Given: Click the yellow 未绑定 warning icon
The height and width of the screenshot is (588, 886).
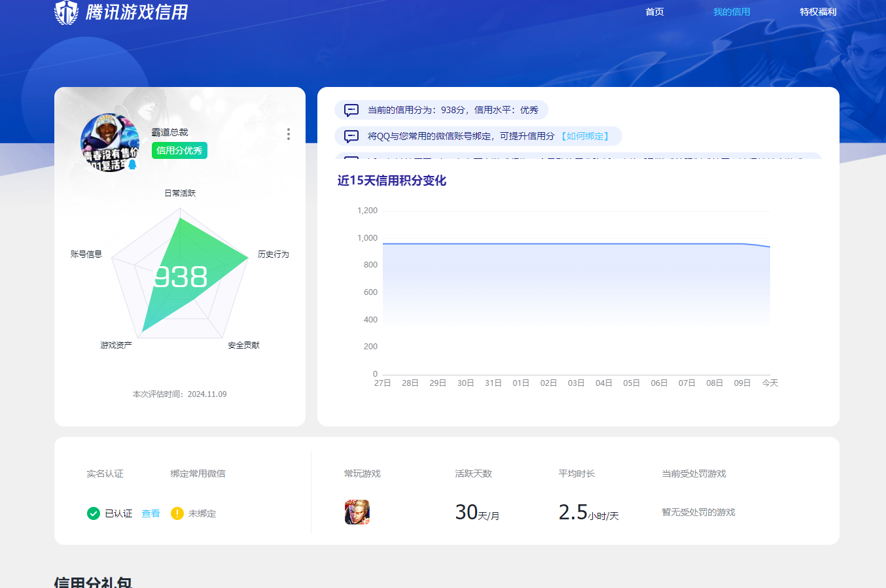Looking at the screenshot, I should [x=177, y=513].
